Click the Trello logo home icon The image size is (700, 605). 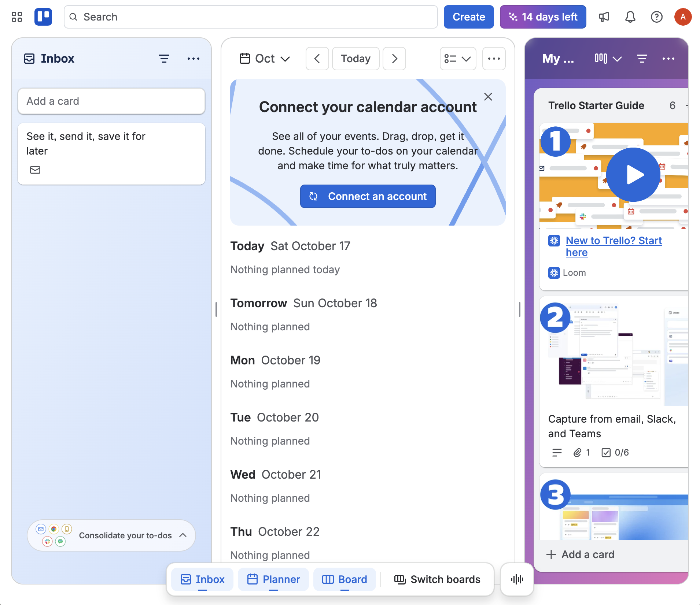(43, 17)
